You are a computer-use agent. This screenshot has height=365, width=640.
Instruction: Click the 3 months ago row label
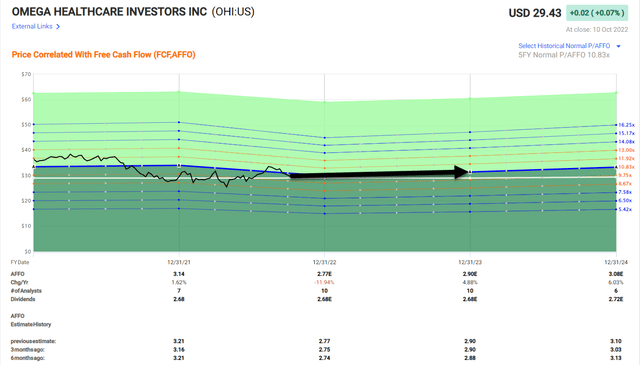pyautogui.click(x=27, y=350)
